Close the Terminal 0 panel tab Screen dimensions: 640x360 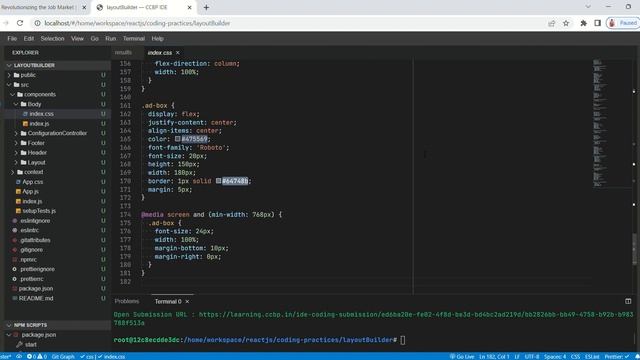187,301
